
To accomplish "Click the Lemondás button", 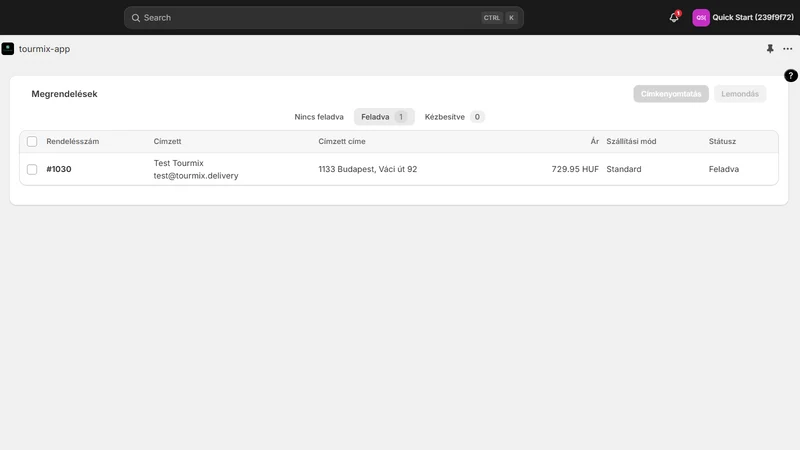I will point(740,94).
